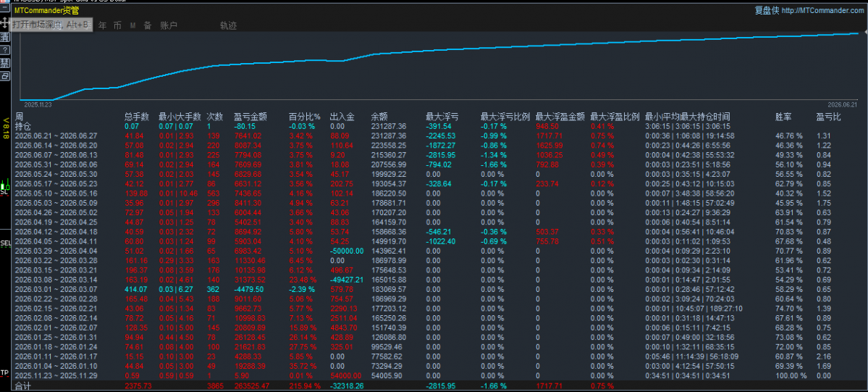Open the 账户 (account) tab
The image size is (868, 392).
click(x=168, y=25)
